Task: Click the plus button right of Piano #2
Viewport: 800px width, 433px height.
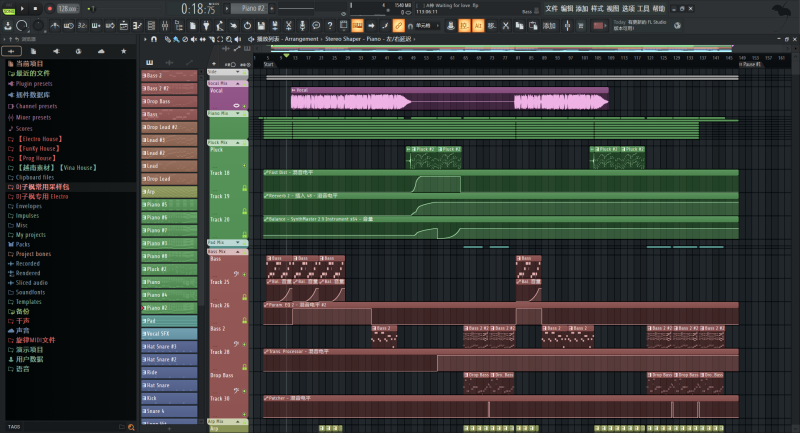Action: (x=272, y=8)
